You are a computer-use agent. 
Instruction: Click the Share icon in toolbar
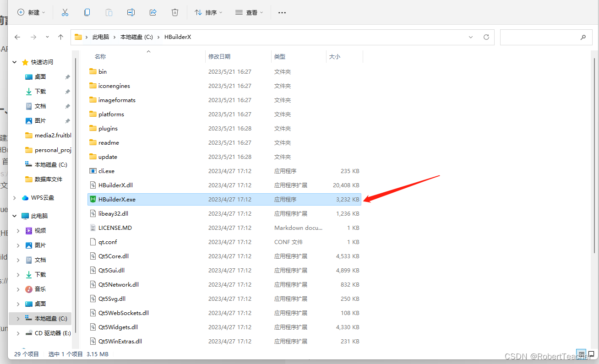coord(153,12)
